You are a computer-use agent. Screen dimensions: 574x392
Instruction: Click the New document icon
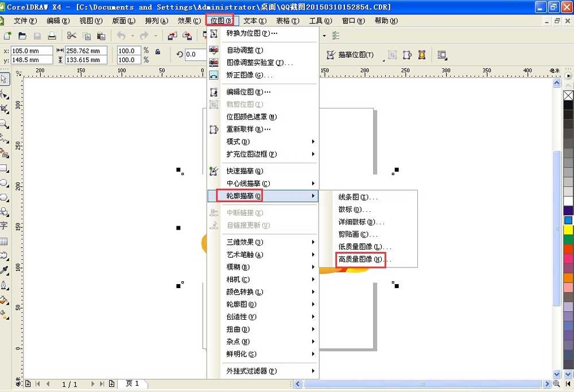point(7,36)
